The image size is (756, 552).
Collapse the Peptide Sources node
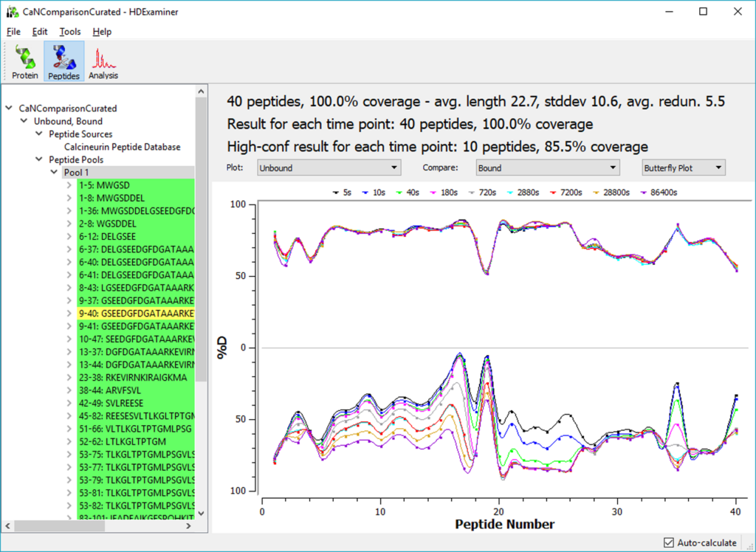pos(39,134)
